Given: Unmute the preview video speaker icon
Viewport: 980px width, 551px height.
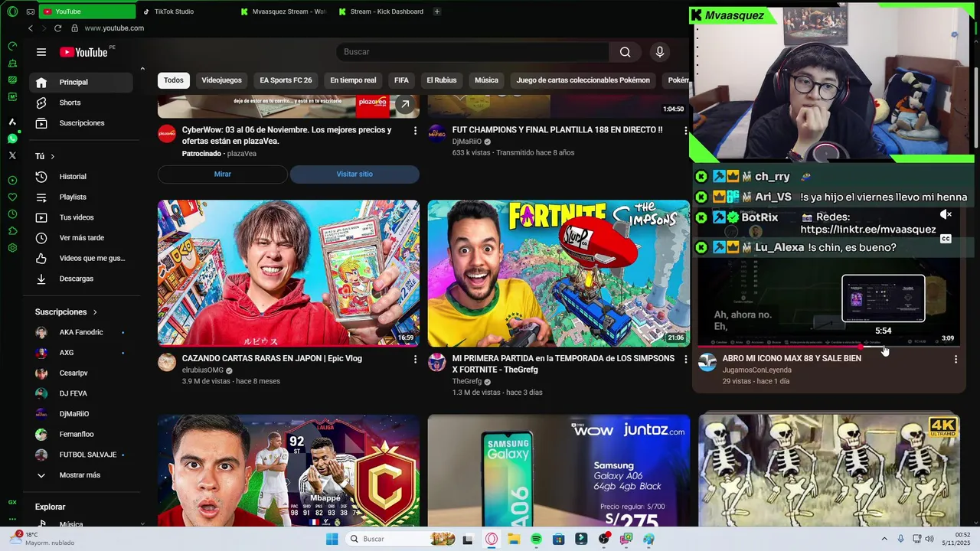Looking at the screenshot, I should (x=946, y=215).
